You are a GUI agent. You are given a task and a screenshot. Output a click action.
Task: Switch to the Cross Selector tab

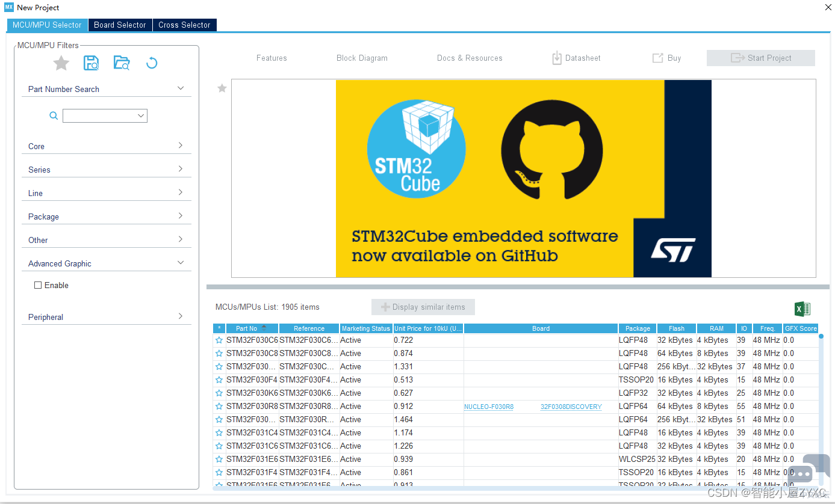click(184, 25)
